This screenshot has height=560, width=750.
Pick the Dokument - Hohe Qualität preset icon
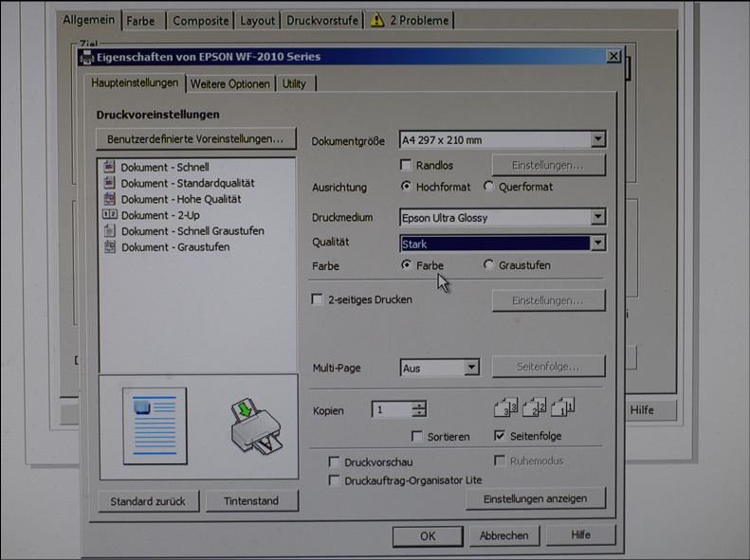click(x=109, y=199)
